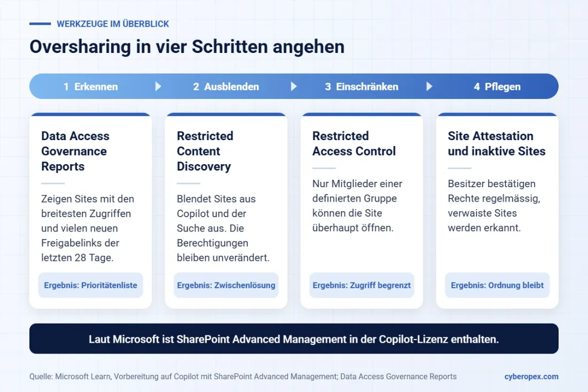Click the 'Ergebnis: Ordnung bleibt' badge
588x392 pixels.
pos(497,285)
